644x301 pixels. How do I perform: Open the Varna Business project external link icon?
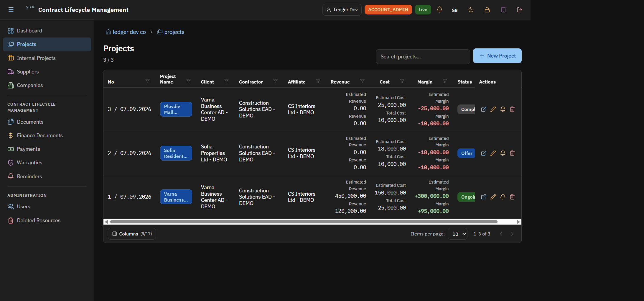(x=484, y=197)
